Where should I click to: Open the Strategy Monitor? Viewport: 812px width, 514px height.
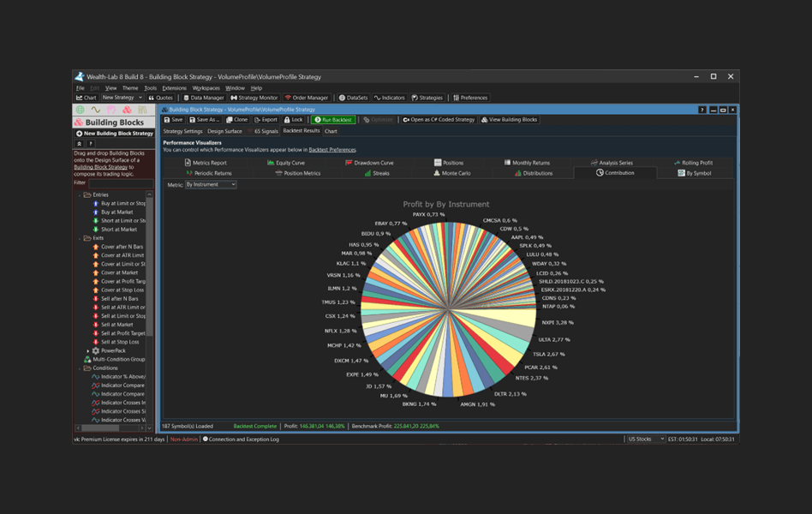tap(254, 98)
